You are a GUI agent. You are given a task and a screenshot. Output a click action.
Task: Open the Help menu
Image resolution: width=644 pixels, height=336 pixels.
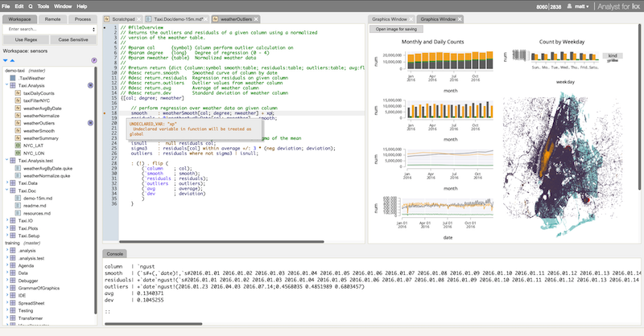pos(82,6)
